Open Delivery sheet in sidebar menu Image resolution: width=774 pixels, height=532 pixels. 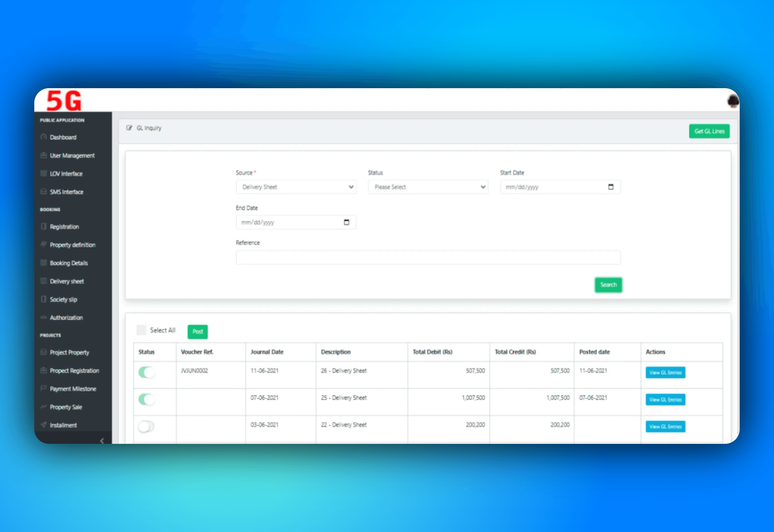tap(67, 281)
